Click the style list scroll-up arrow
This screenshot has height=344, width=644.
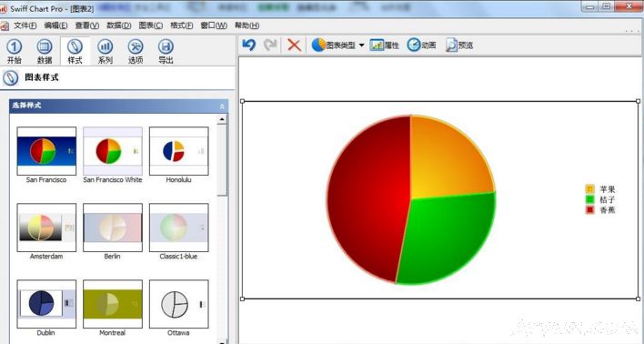(222, 119)
